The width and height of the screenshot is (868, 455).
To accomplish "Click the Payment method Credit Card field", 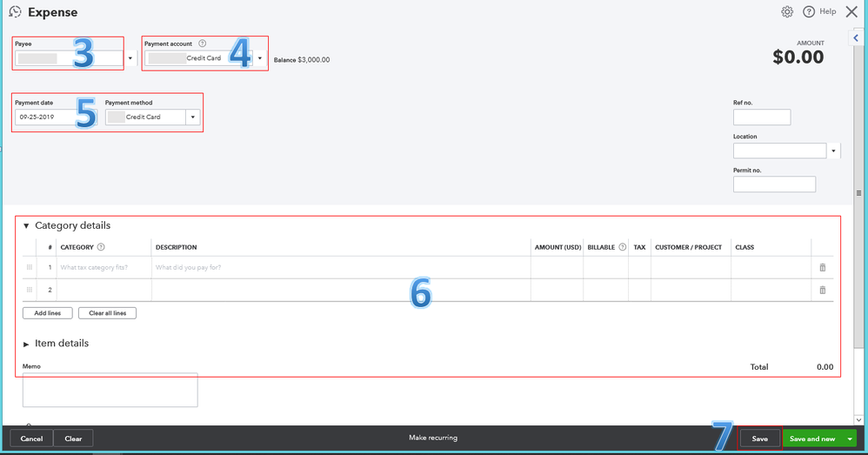I will [x=145, y=117].
